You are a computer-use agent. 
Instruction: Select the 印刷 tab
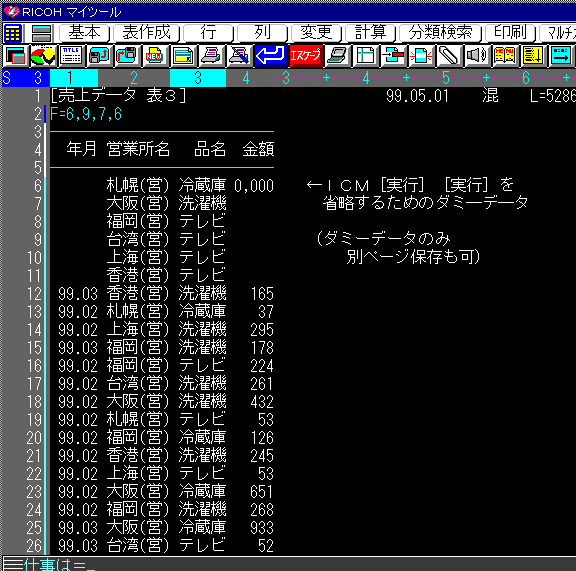[x=510, y=33]
